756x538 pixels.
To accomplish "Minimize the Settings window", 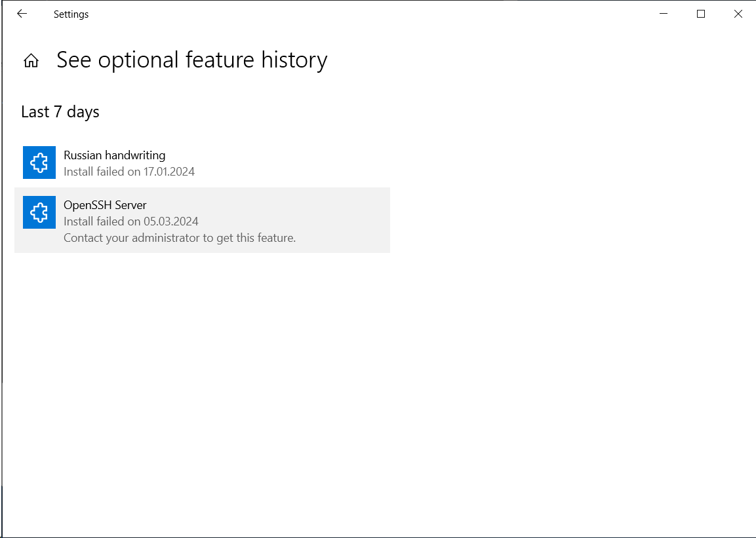I will pos(663,14).
